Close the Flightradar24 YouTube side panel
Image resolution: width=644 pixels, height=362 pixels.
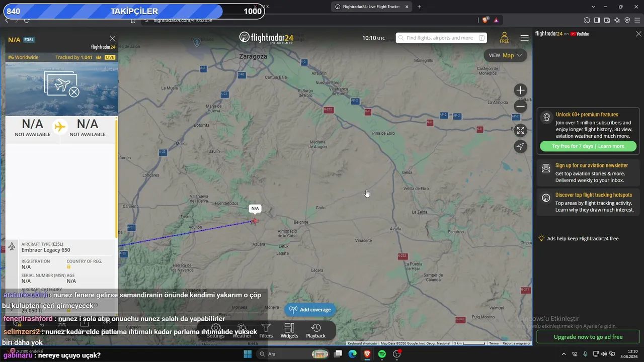point(638,34)
